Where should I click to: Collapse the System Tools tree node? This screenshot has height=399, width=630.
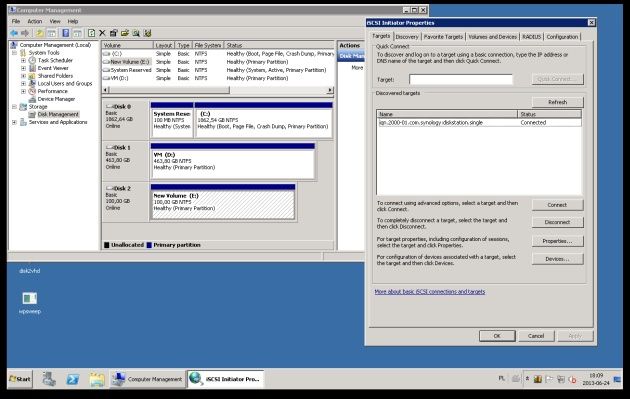click(x=14, y=53)
